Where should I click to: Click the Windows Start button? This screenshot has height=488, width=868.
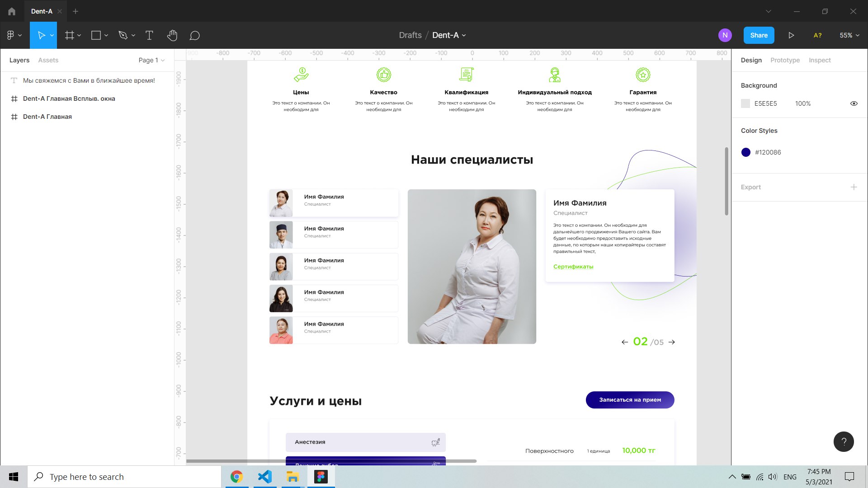(14, 477)
